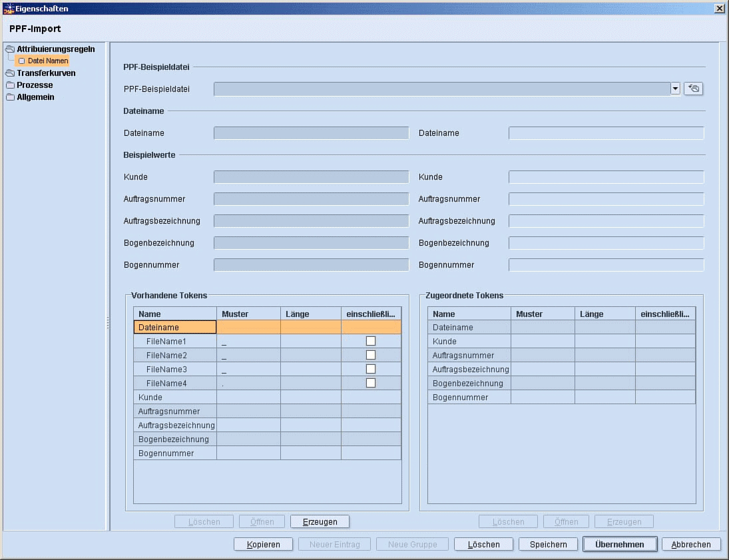
Task: Click the splitter handle beside the tree
Action: (108, 322)
